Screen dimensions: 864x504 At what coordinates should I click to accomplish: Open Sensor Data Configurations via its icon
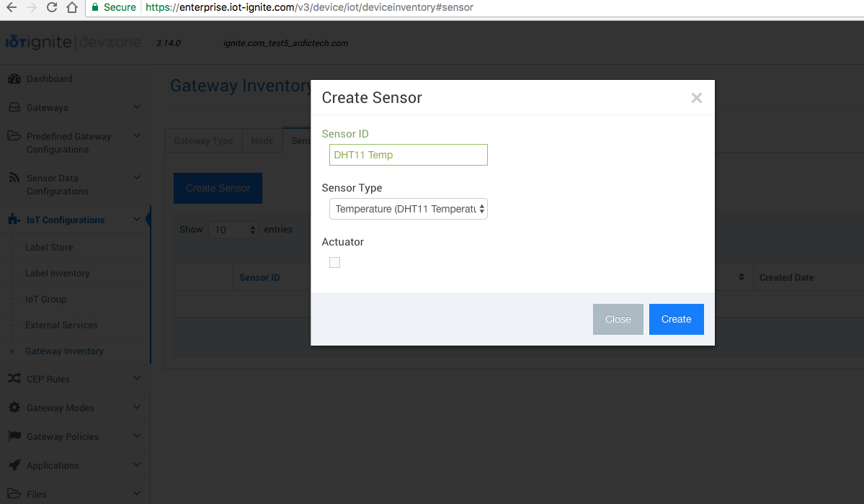point(16,177)
